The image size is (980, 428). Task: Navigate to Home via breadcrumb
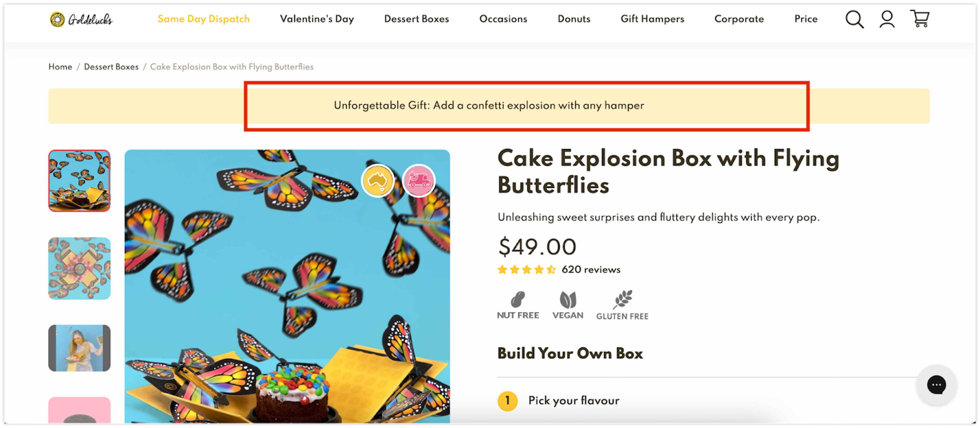60,67
